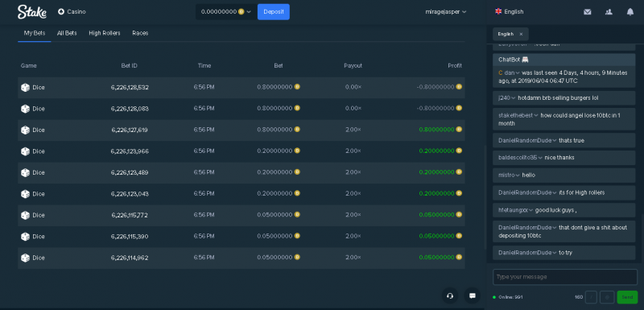Click the Payout column header

[x=353, y=66]
